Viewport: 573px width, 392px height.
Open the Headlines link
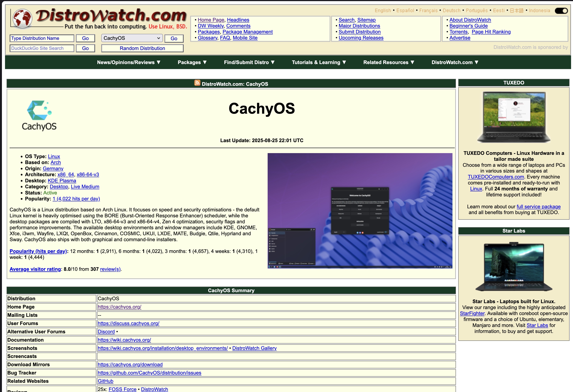click(x=238, y=20)
